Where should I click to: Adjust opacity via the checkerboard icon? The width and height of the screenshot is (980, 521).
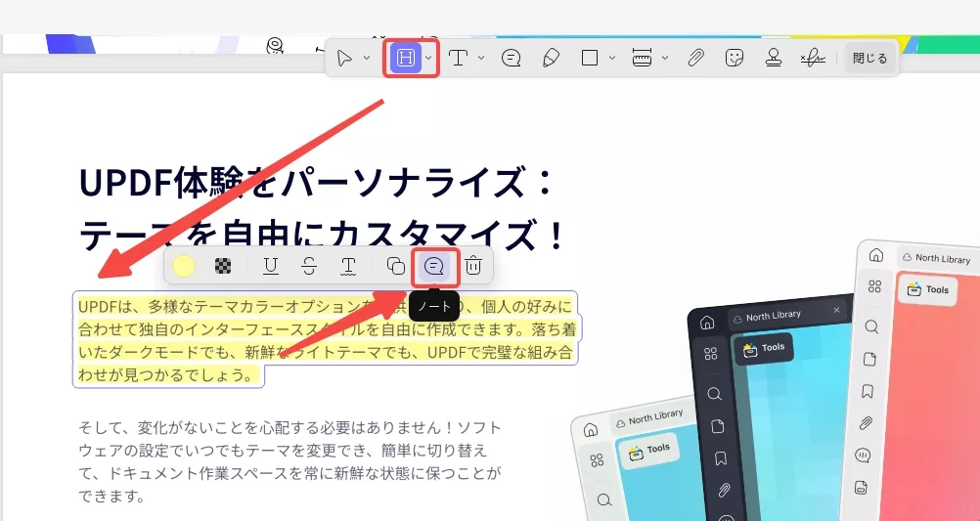[223, 266]
